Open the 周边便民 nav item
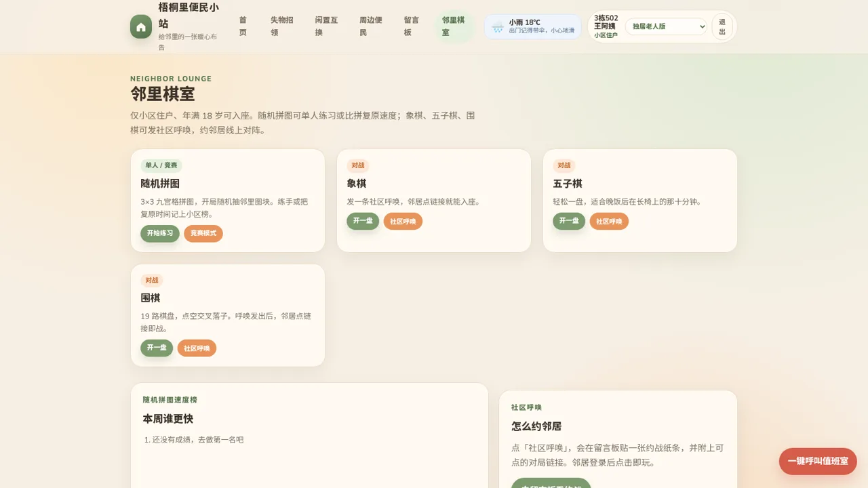 (371, 26)
